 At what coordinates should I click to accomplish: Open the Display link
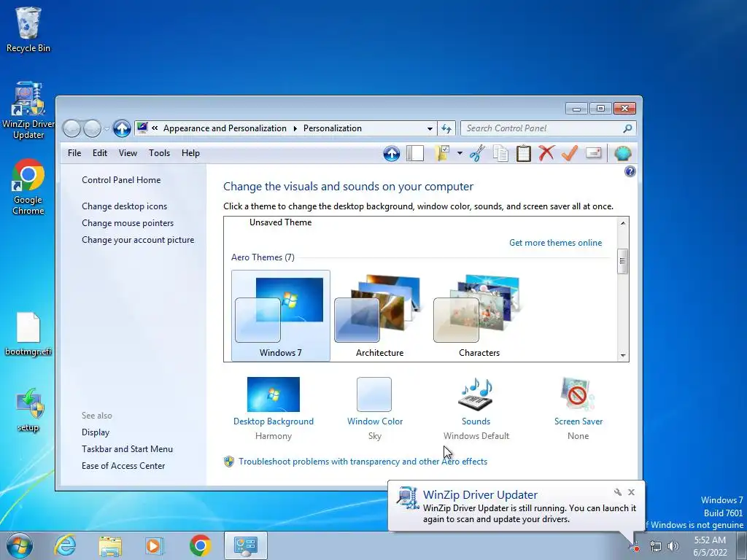click(96, 432)
